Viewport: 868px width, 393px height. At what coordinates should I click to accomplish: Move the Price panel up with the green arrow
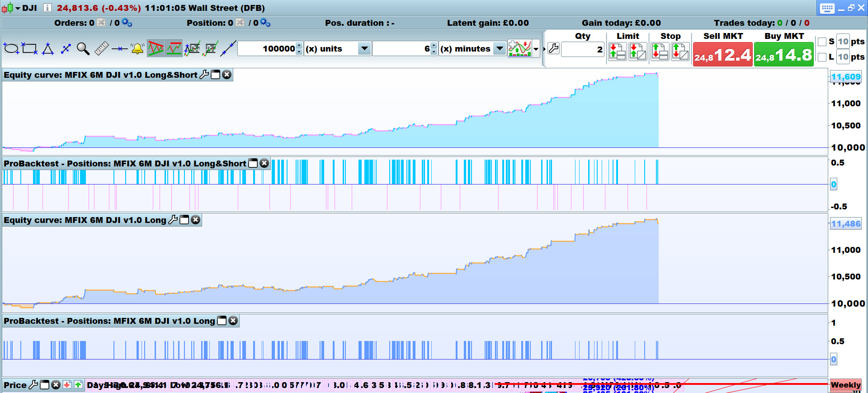click(x=79, y=385)
